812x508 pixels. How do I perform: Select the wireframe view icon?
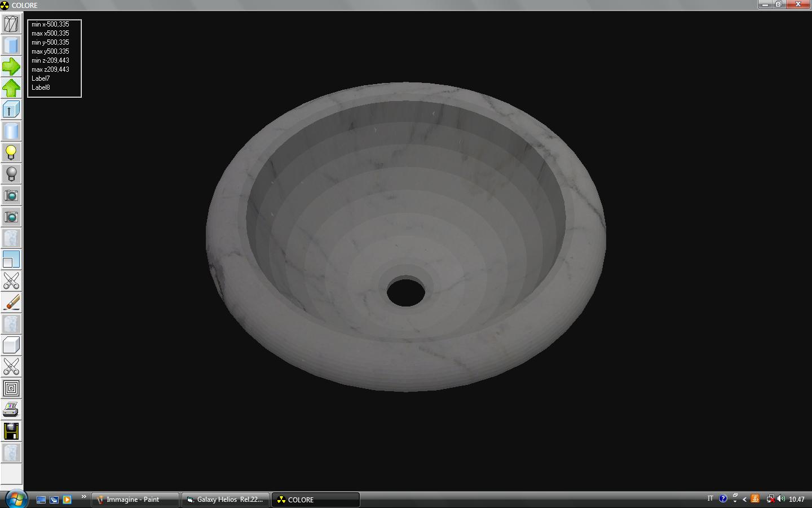tap(11, 24)
